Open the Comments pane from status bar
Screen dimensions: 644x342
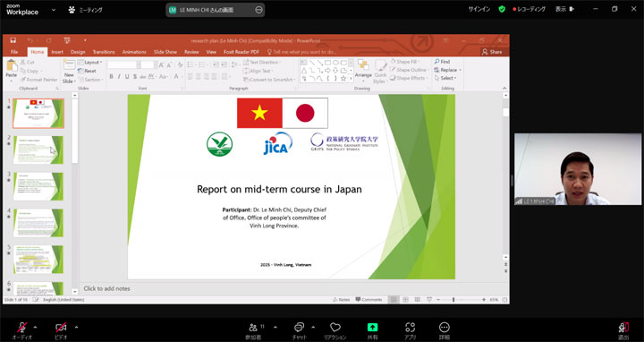369,300
